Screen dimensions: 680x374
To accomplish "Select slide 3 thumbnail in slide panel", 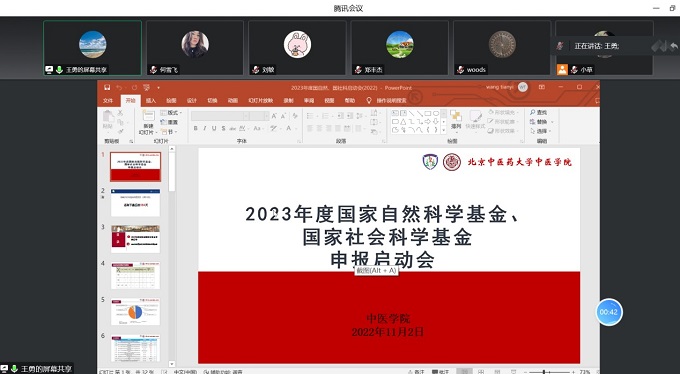I will (135, 239).
